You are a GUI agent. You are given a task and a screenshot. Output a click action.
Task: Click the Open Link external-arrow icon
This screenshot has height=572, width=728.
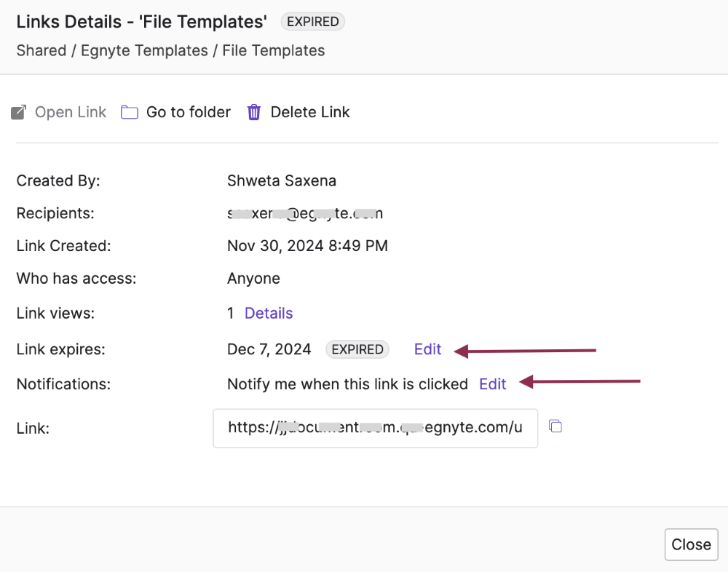click(x=19, y=113)
